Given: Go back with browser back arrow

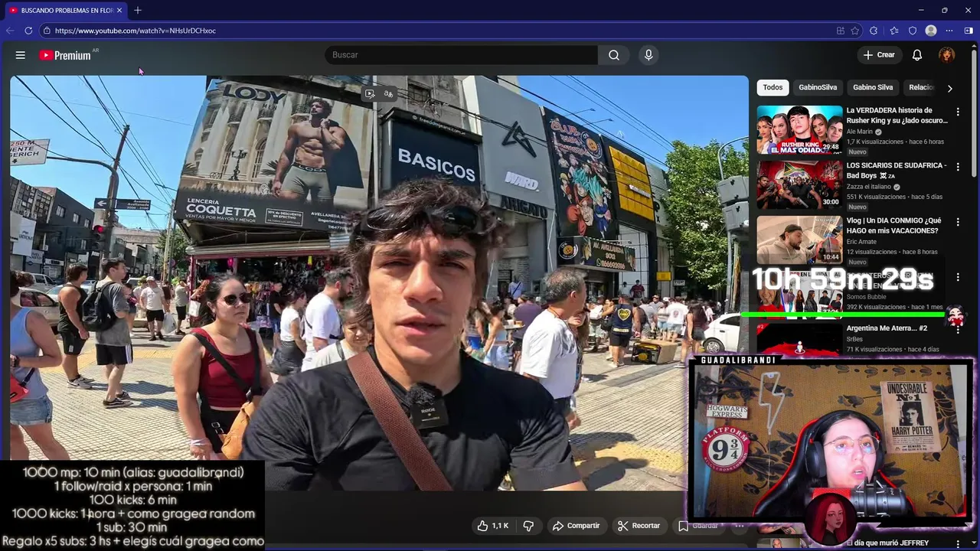Looking at the screenshot, I should [10, 31].
